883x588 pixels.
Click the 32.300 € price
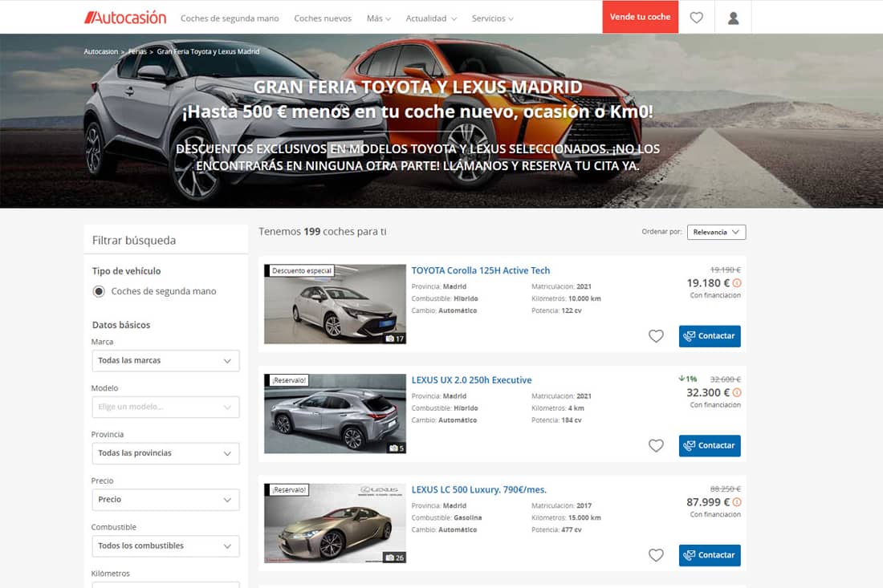(x=708, y=393)
